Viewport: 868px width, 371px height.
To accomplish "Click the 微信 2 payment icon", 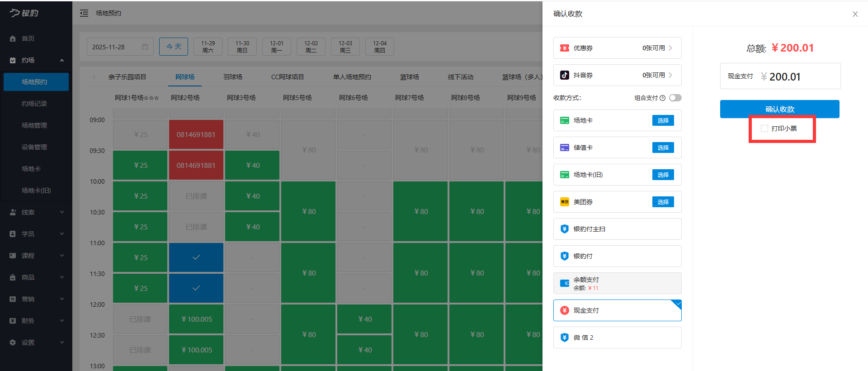I will (565, 338).
